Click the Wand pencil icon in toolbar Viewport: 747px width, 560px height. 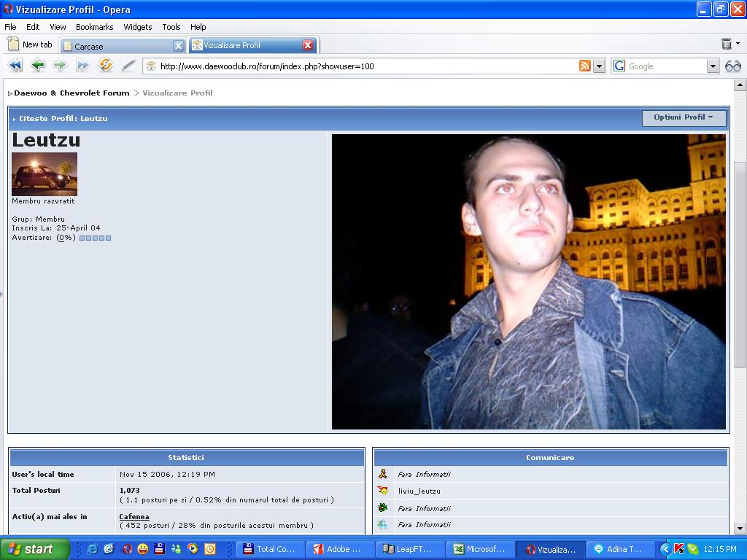(x=128, y=66)
